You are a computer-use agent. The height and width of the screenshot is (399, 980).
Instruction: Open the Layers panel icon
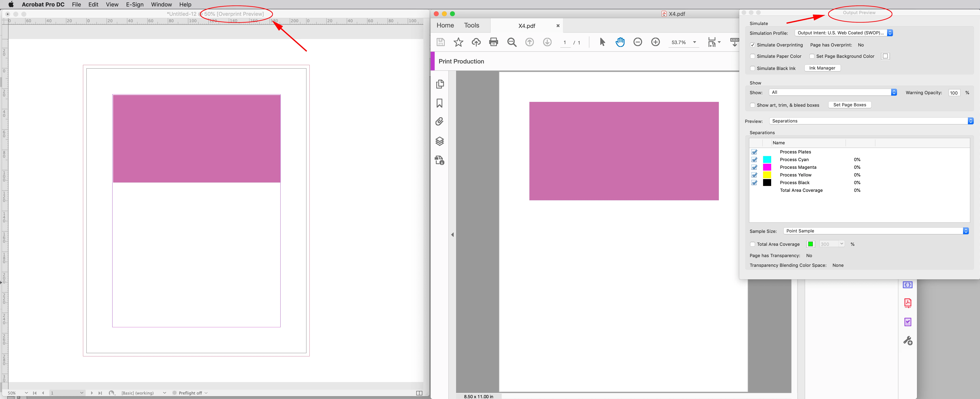[x=439, y=141]
